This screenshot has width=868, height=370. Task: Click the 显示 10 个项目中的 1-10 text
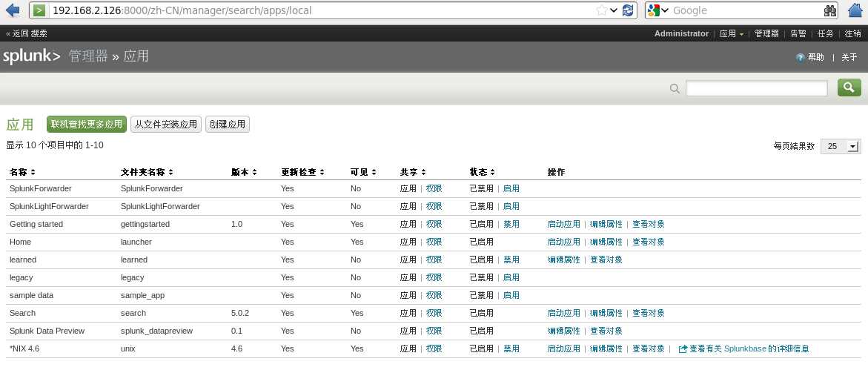(55, 145)
